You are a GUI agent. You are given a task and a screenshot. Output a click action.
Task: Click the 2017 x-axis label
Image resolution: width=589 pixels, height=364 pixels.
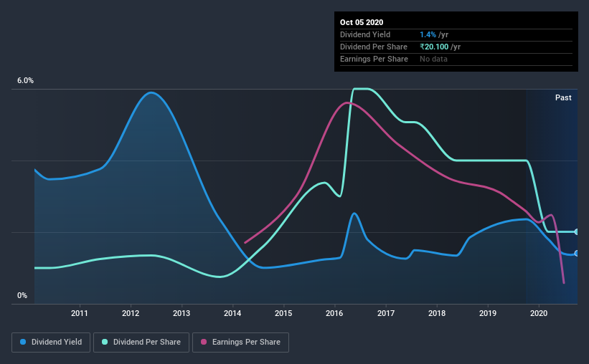[x=386, y=313]
